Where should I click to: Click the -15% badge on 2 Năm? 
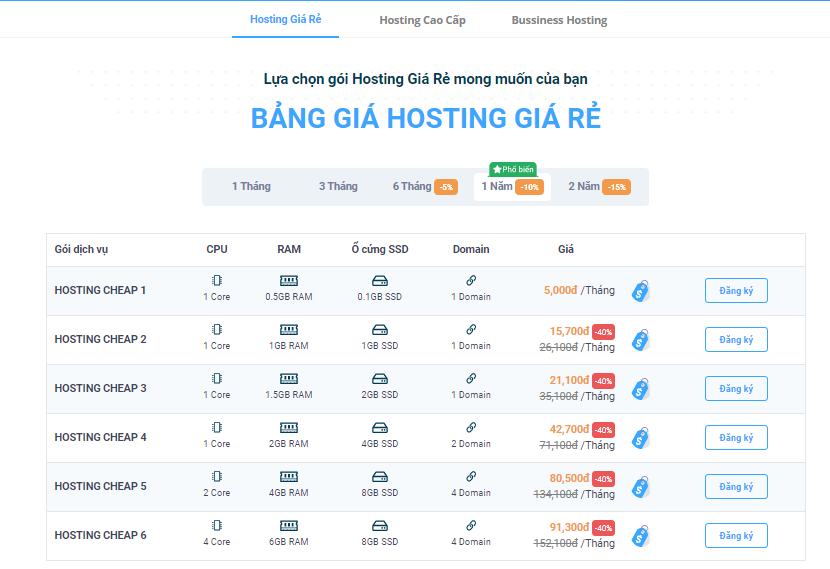point(616,187)
